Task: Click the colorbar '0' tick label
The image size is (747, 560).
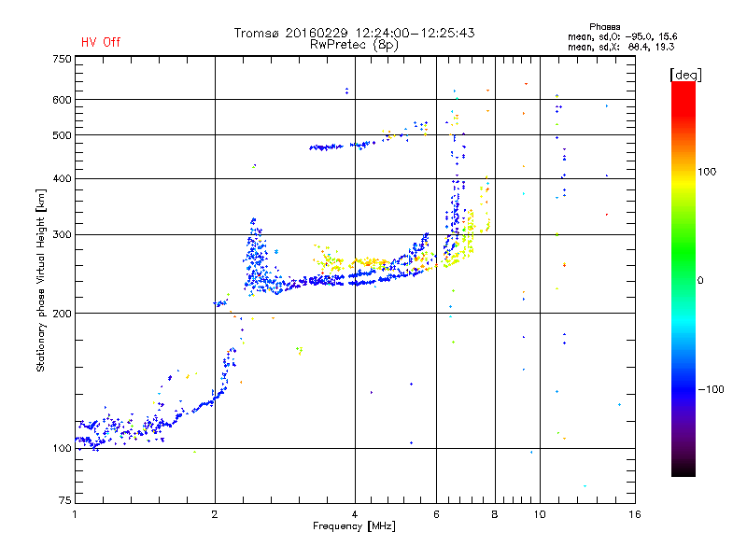Action: coord(700,281)
